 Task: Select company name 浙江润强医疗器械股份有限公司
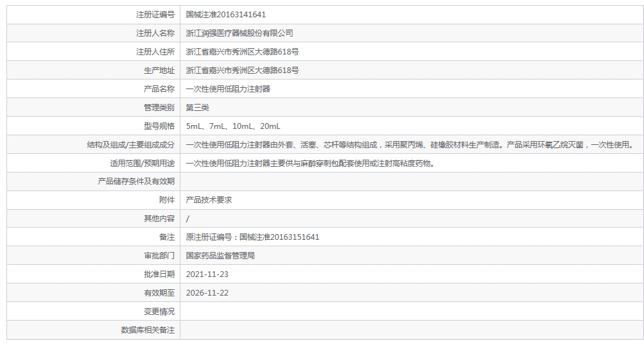(x=239, y=33)
